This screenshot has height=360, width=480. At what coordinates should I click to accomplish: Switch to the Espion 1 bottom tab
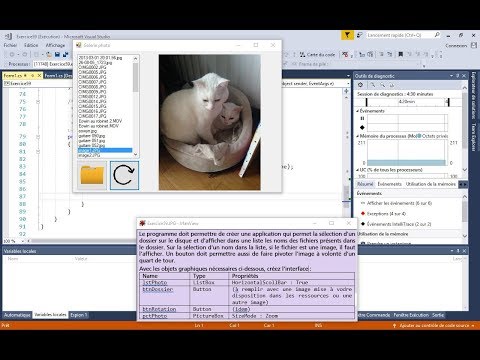(79, 315)
